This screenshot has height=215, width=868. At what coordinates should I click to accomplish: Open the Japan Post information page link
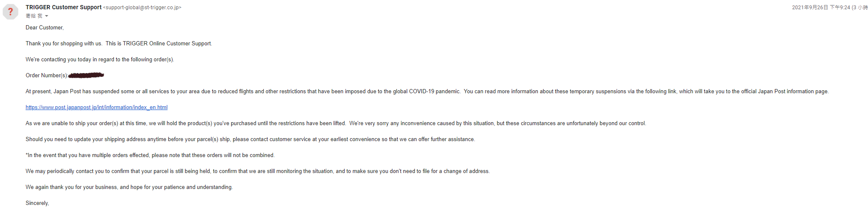[97, 107]
